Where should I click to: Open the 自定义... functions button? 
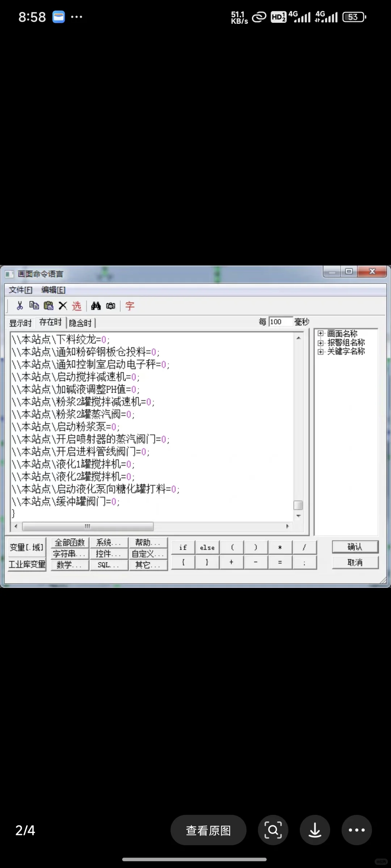point(148,554)
